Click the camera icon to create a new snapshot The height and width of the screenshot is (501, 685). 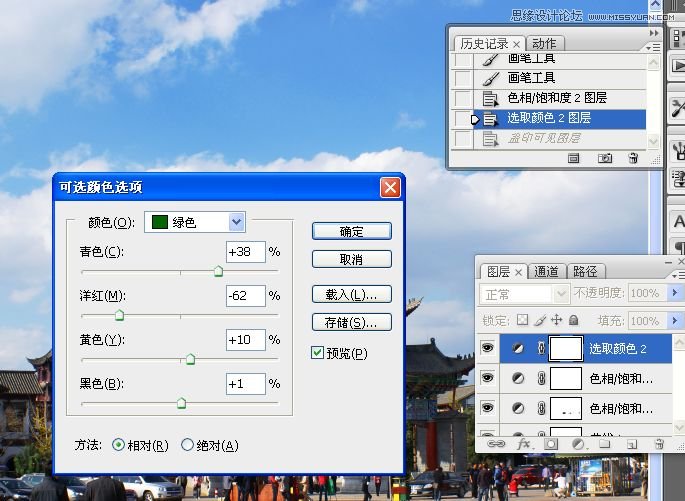[605, 158]
